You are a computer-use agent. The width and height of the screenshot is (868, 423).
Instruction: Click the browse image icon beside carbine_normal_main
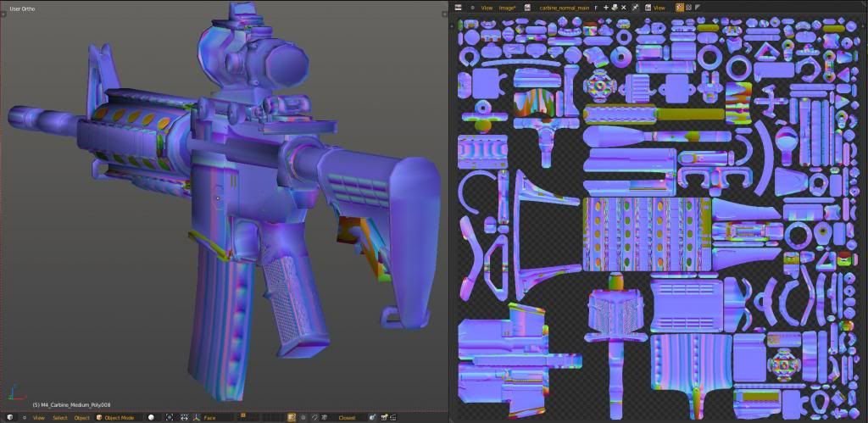[527, 7]
